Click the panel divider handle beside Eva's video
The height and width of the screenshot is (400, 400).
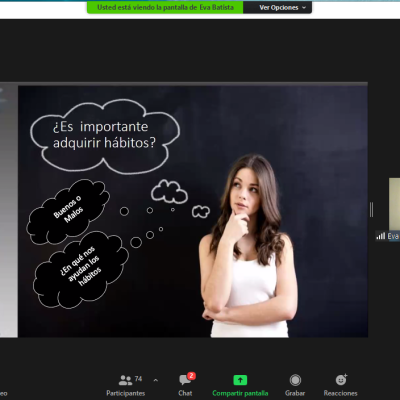(372, 210)
